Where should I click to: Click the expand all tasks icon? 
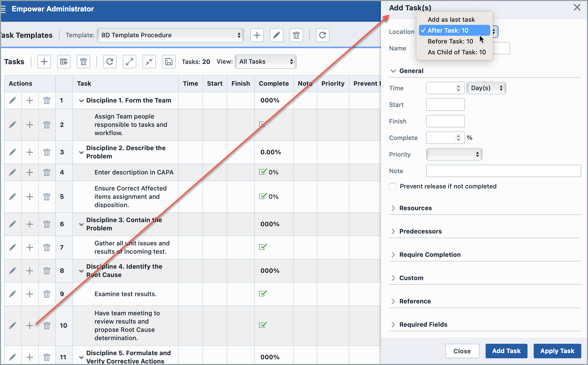129,62
